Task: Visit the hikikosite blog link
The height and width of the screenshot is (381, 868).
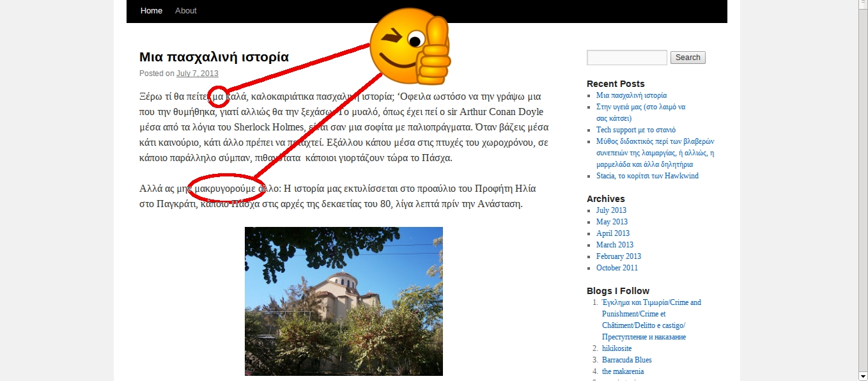Action: (x=616, y=348)
